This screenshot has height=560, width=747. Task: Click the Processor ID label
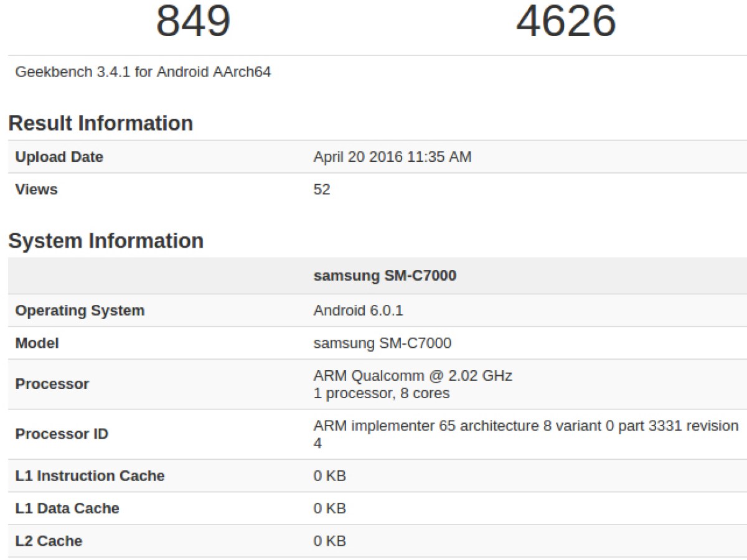click(x=62, y=434)
